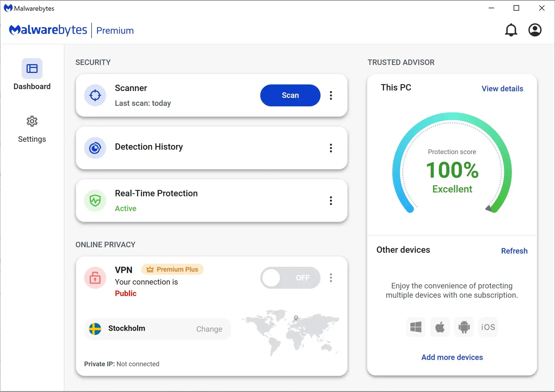Enable Real-Time Protection toggle

(331, 200)
